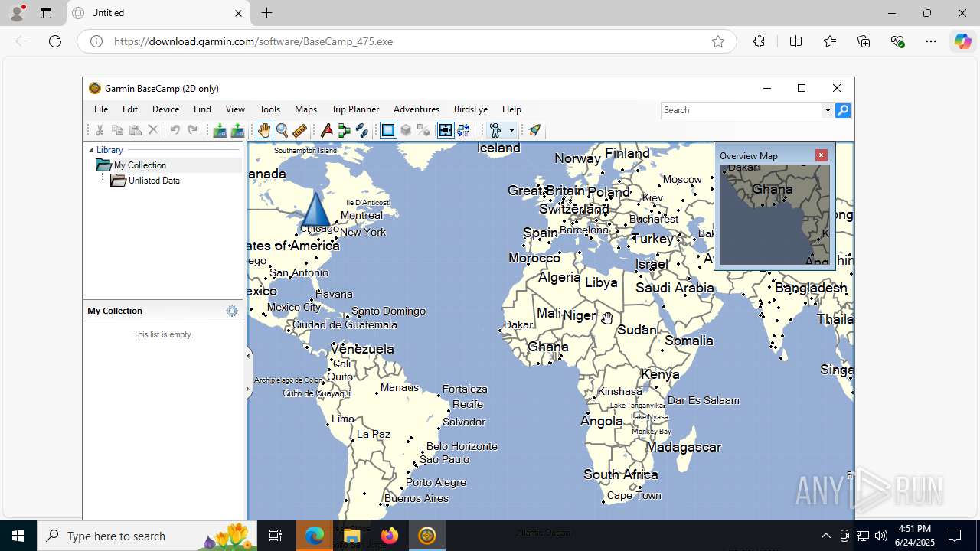Click the Garmin BaseCamp taskbar icon
The image size is (980, 551).
pyautogui.click(x=426, y=536)
